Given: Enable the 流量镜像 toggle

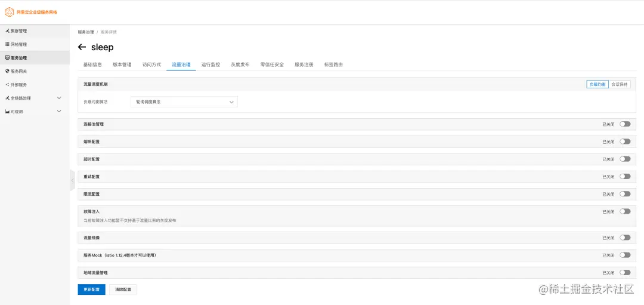Looking at the screenshot, I should coord(625,237).
